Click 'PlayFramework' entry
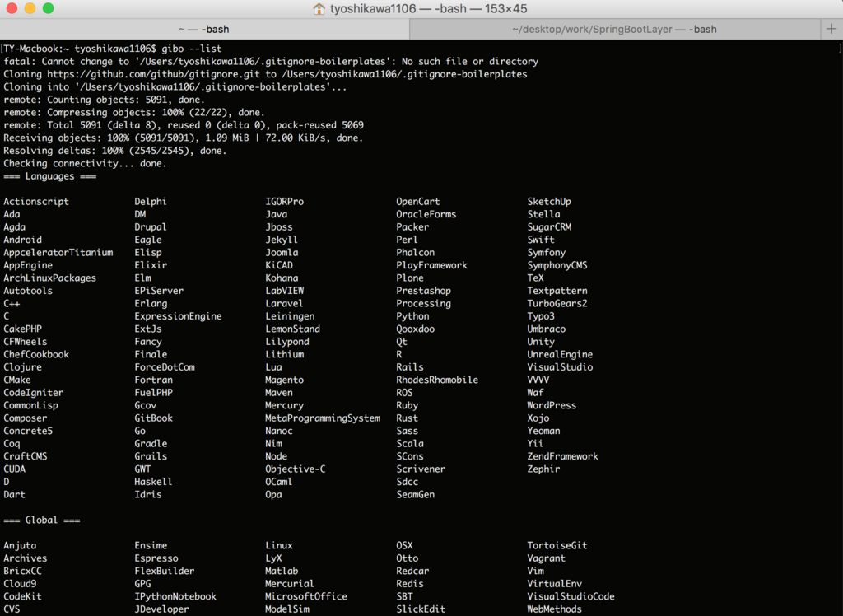The width and height of the screenshot is (843, 616). (x=431, y=265)
